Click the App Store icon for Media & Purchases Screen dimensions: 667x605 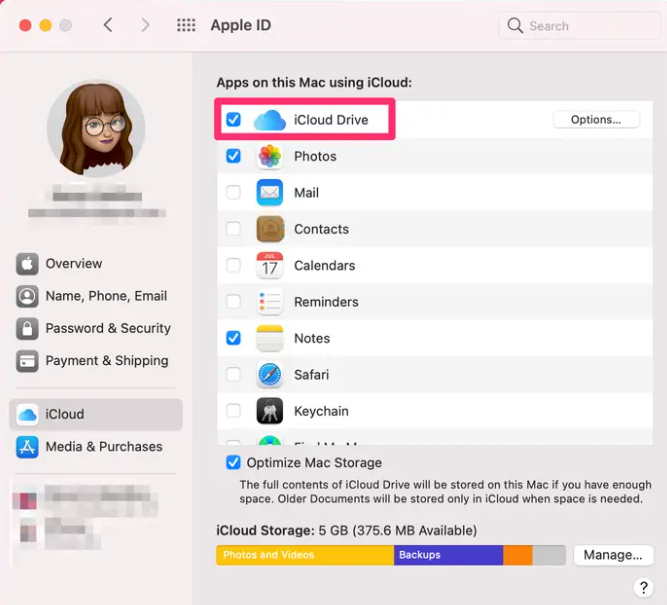(x=27, y=447)
